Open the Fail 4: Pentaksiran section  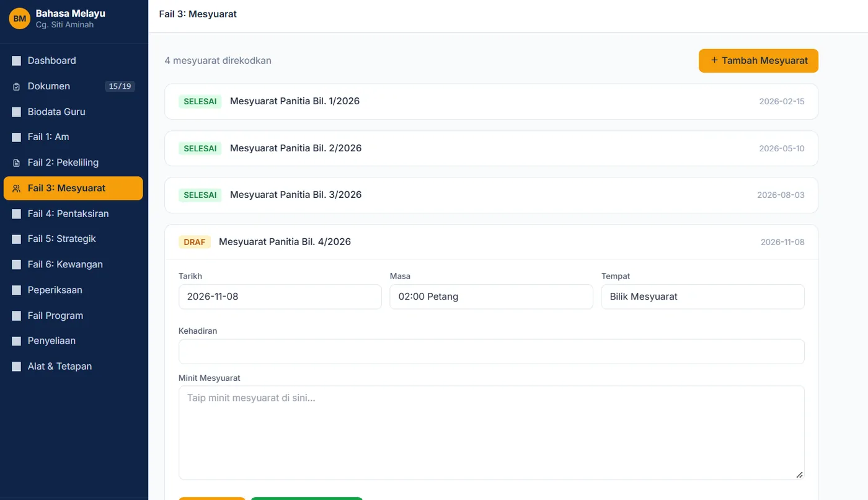[x=73, y=213]
